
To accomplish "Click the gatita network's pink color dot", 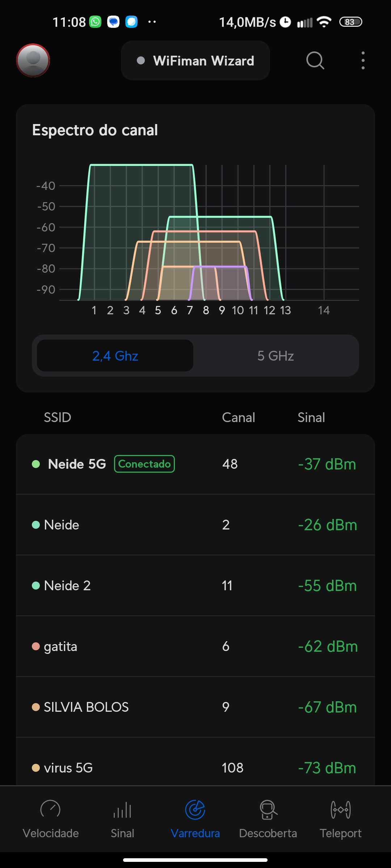I will point(36,646).
